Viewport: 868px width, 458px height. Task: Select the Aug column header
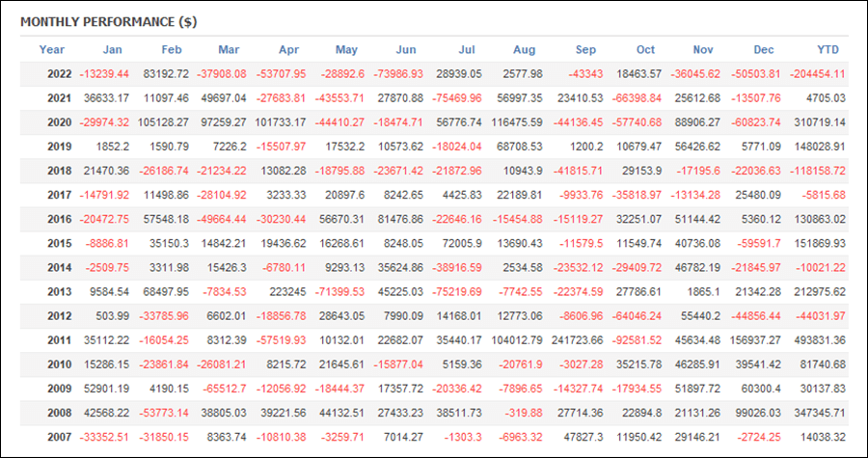pyautogui.click(x=525, y=50)
